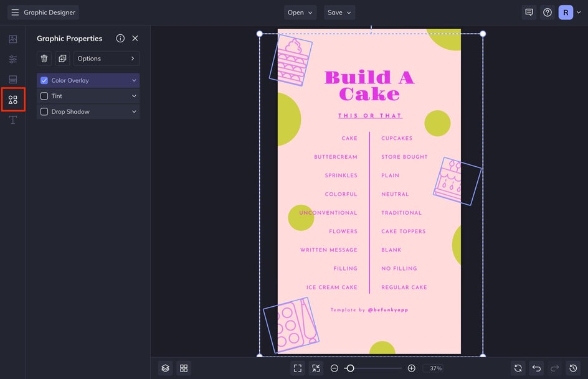
Task: Duplicate the selected graphic
Action: click(62, 58)
